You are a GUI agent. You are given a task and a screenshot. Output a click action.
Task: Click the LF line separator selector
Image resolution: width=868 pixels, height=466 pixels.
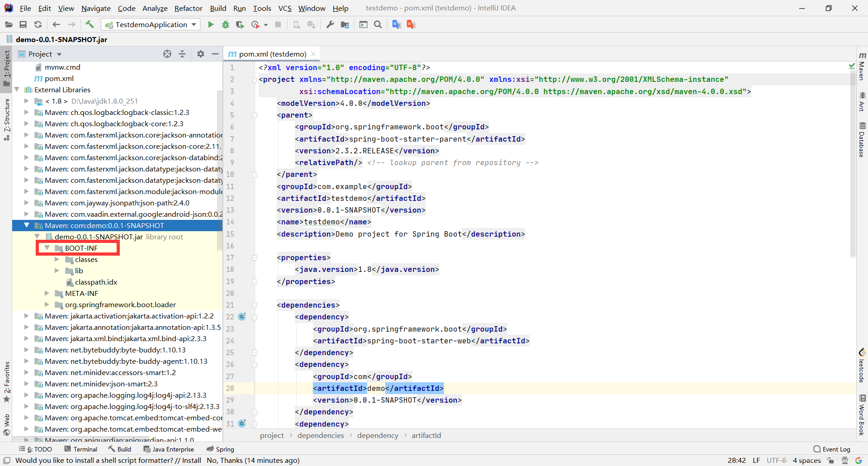[x=756, y=461]
